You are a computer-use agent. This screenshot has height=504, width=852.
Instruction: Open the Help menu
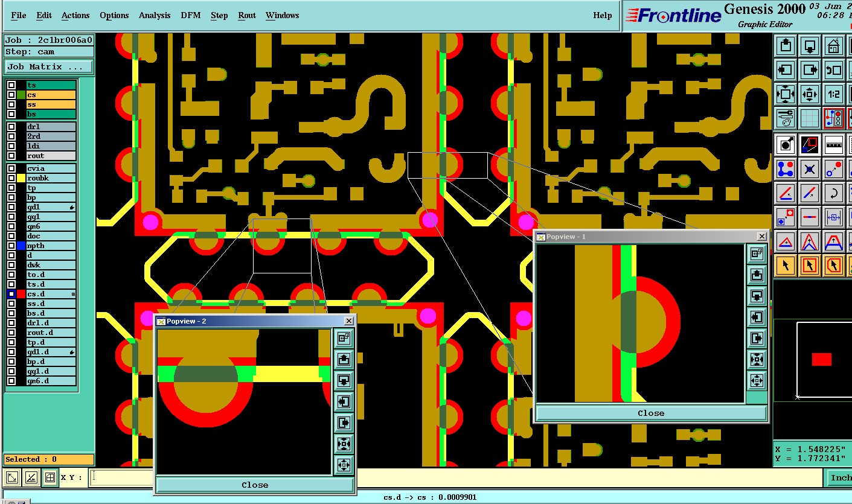602,15
